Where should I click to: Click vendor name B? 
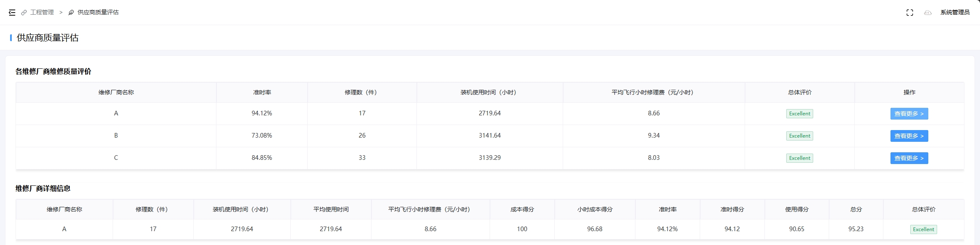(x=116, y=136)
